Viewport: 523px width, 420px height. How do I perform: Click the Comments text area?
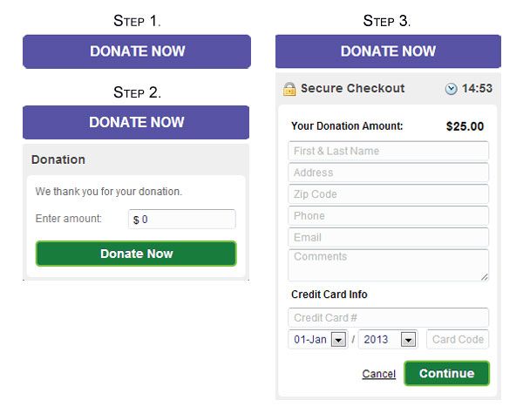click(x=388, y=265)
